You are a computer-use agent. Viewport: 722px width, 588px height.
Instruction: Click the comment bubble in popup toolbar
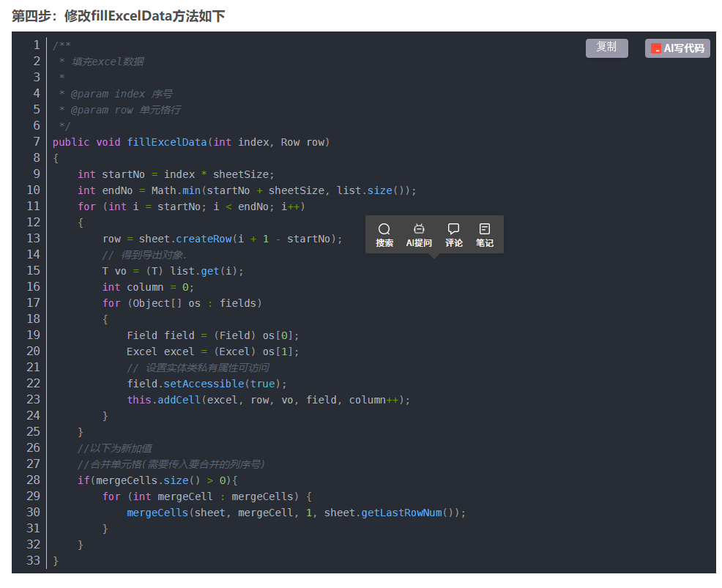[x=453, y=233]
